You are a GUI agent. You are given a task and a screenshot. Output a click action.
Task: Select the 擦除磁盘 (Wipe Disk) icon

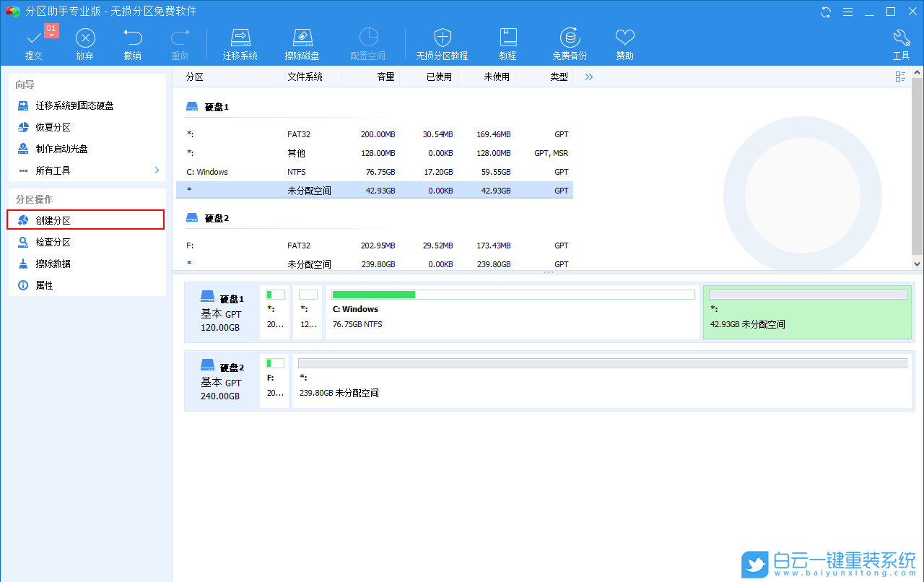[x=302, y=38]
